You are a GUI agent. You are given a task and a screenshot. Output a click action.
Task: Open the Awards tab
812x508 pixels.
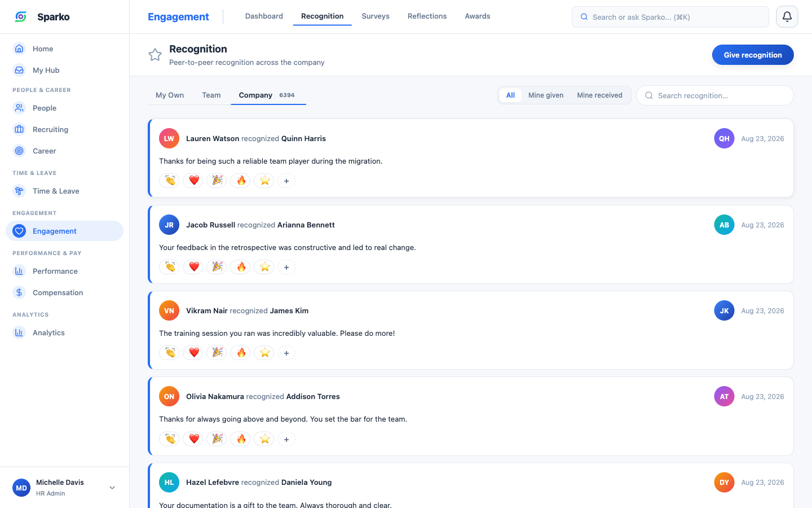478,16
